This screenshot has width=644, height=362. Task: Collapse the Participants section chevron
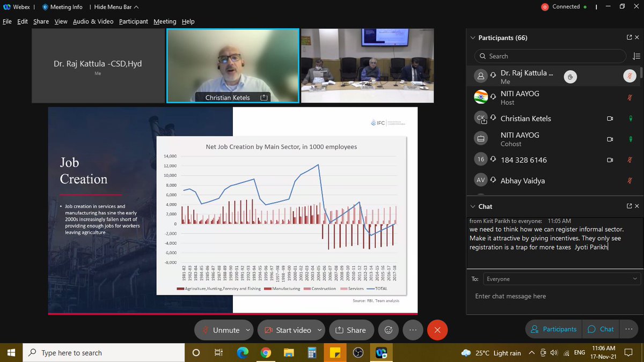(473, 38)
